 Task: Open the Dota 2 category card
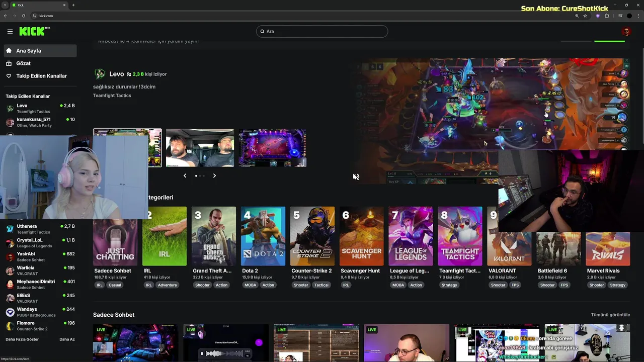point(263,236)
